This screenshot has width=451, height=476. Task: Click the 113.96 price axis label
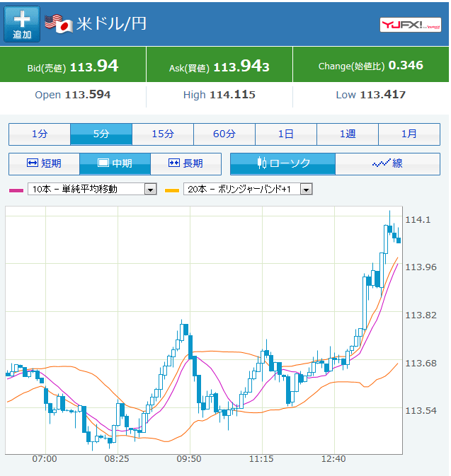click(421, 267)
